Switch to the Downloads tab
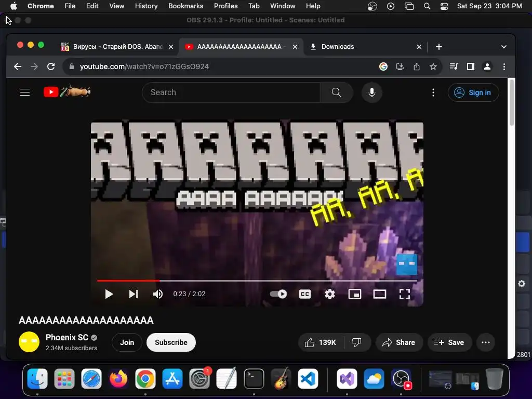This screenshot has height=399, width=532. click(338, 46)
